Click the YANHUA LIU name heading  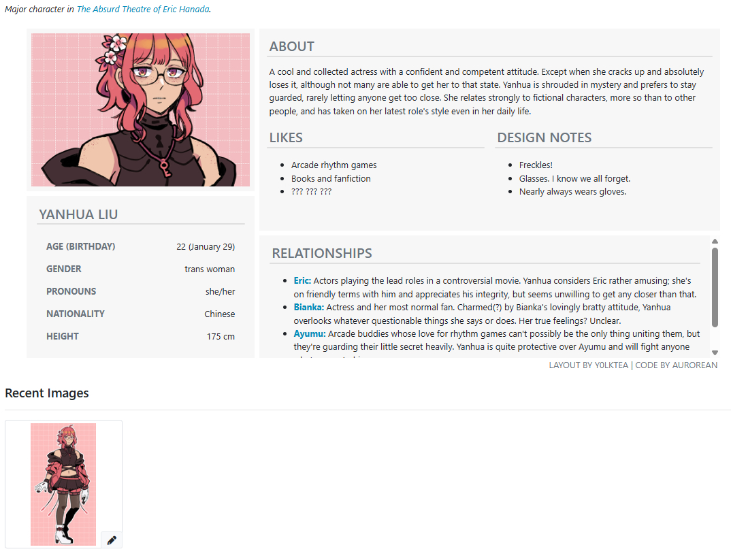click(78, 214)
